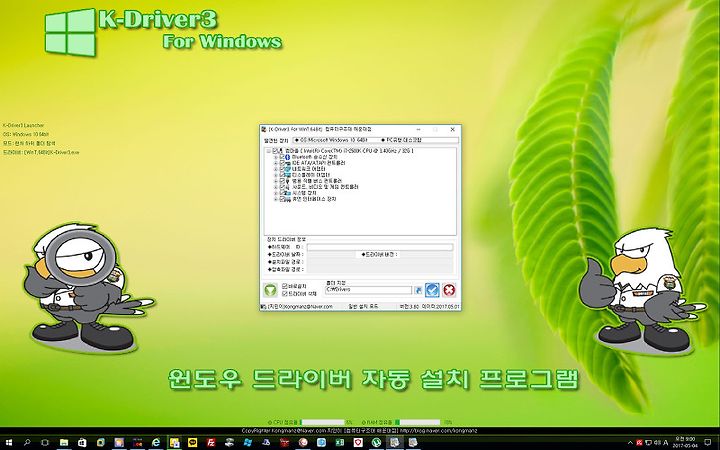Toggle IDE ATA/ATAPI controller checkbox
This screenshot has width=720, height=450.
point(282,163)
